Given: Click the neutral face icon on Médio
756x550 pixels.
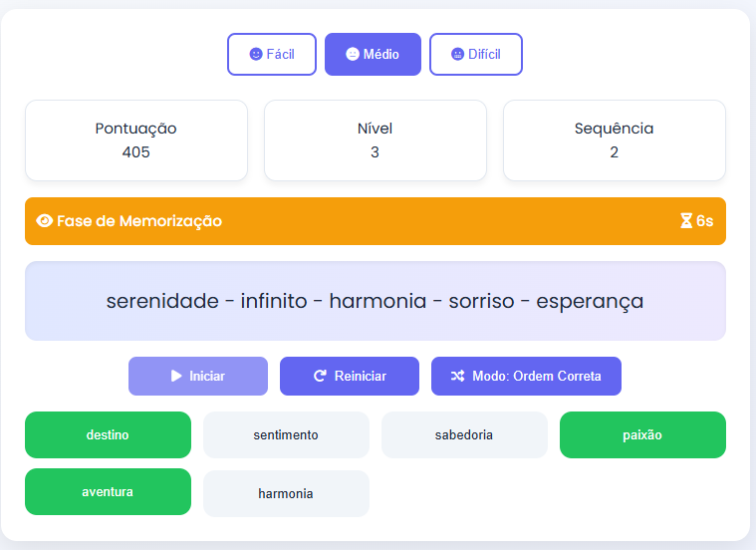Looking at the screenshot, I should coord(353,55).
